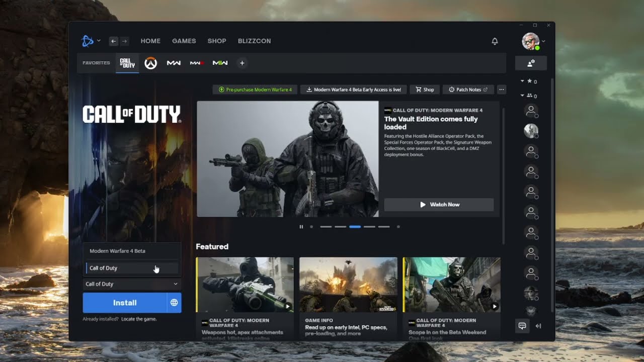Open the game region globe icon
Screen dimensions: 644x362
(174, 303)
